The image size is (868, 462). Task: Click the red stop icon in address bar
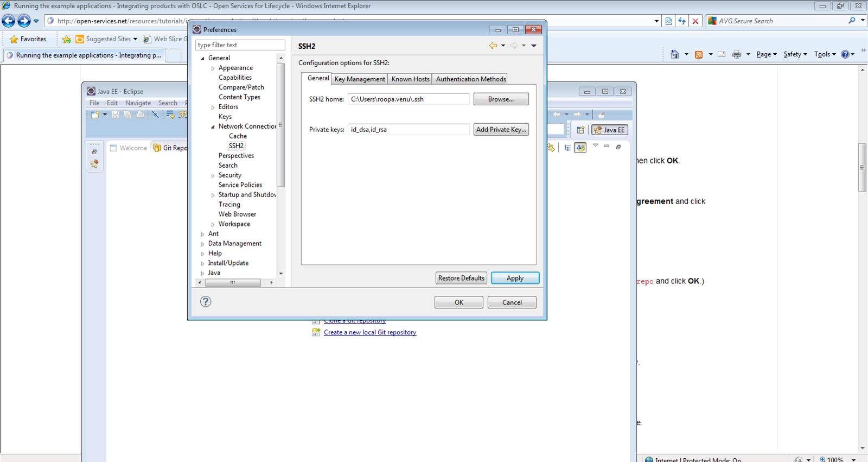[695, 21]
